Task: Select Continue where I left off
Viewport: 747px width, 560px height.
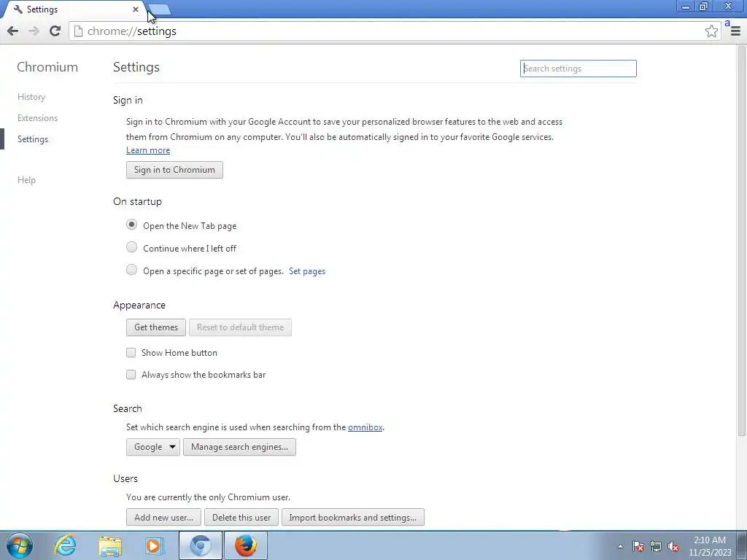Action: point(131,247)
